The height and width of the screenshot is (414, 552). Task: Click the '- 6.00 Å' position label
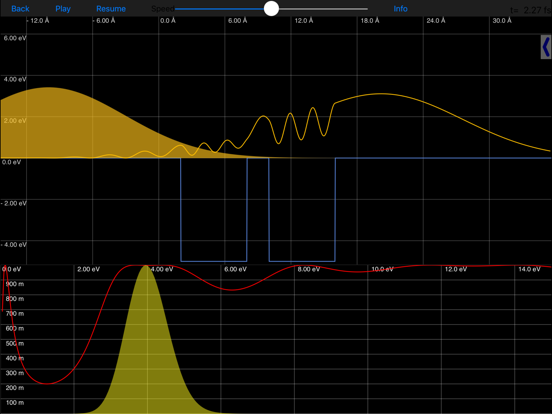pyautogui.click(x=104, y=21)
